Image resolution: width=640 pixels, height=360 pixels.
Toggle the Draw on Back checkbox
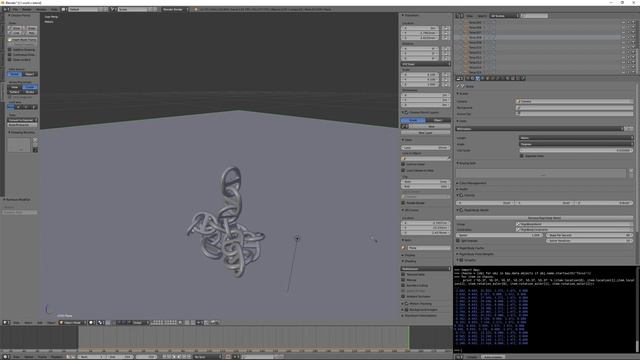point(10,59)
